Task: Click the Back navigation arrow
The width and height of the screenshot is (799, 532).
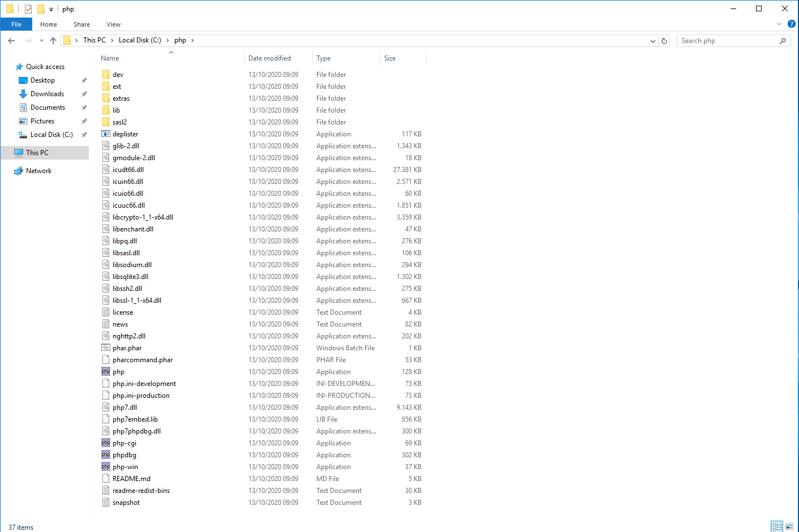Action: coord(11,41)
